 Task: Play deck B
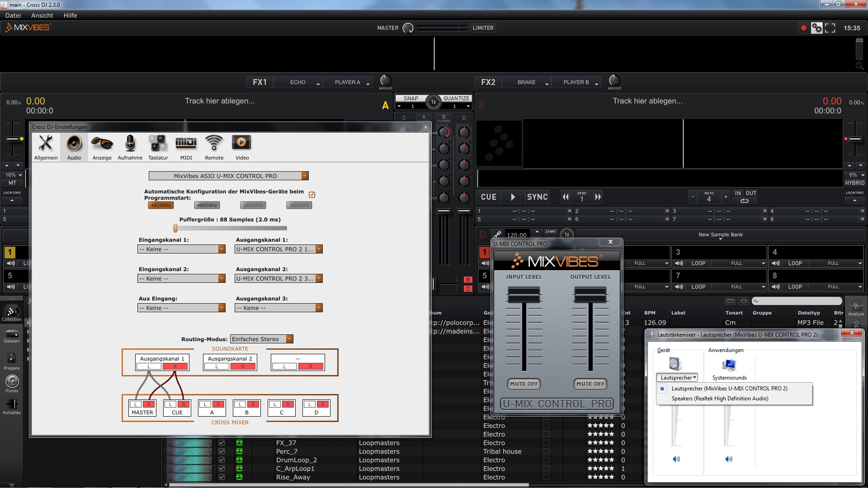click(x=513, y=197)
